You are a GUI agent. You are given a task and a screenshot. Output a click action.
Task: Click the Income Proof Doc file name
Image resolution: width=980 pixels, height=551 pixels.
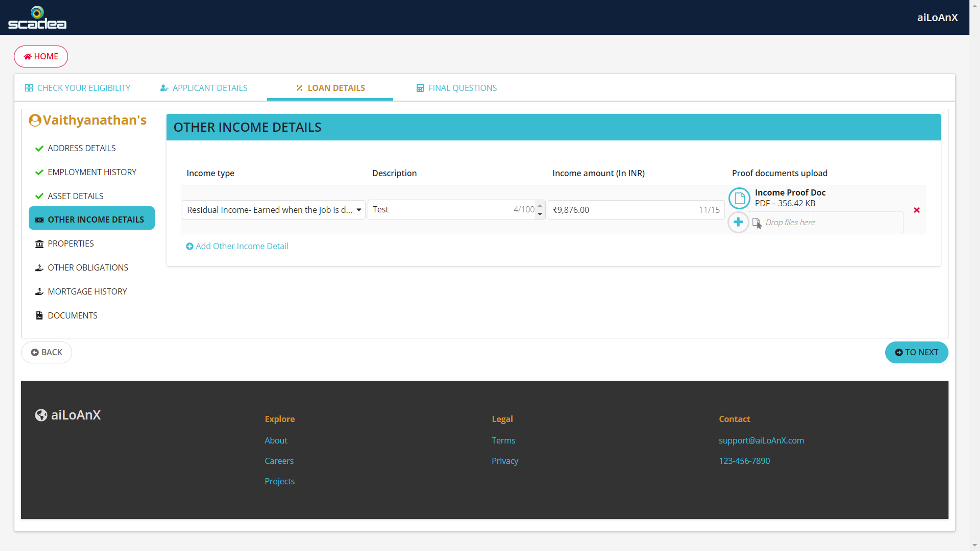[x=790, y=192]
